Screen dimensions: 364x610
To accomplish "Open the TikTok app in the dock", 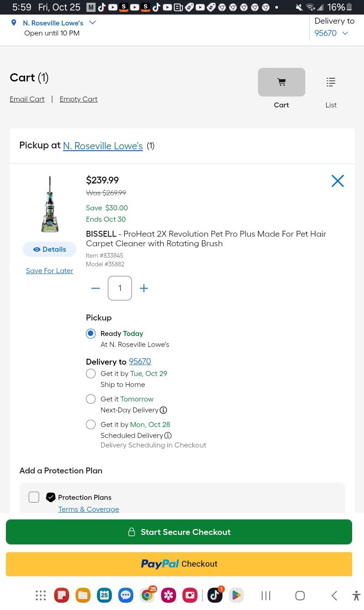I will pyautogui.click(x=215, y=595).
